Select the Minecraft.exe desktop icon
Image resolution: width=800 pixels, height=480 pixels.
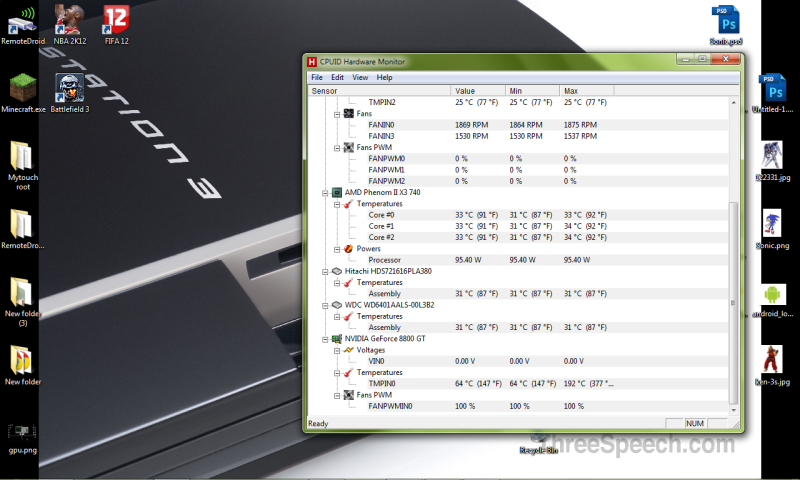click(x=23, y=93)
